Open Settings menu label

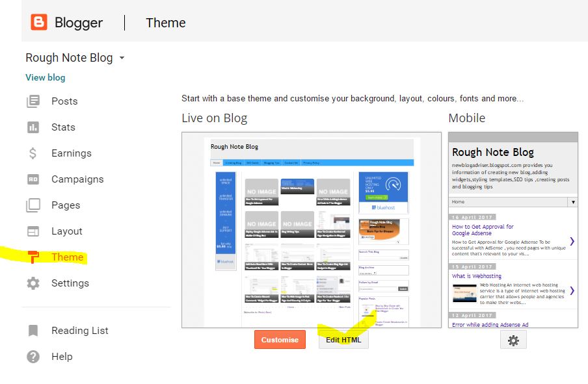70,283
